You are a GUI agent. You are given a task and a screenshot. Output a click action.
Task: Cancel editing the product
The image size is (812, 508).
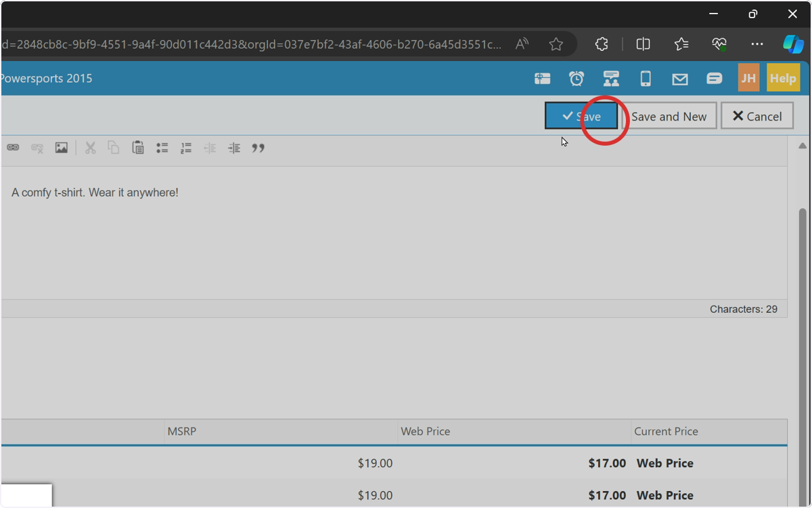[757, 116]
